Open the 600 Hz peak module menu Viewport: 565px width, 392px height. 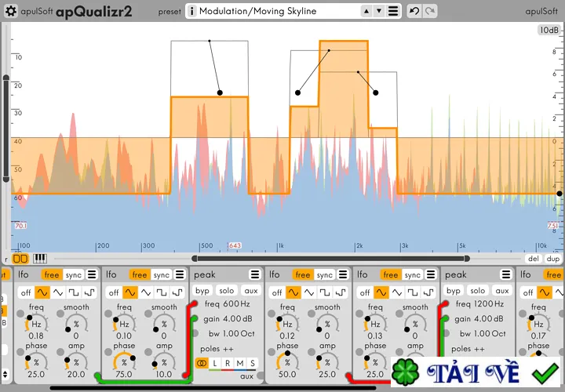pyautogui.click(x=255, y=275)
